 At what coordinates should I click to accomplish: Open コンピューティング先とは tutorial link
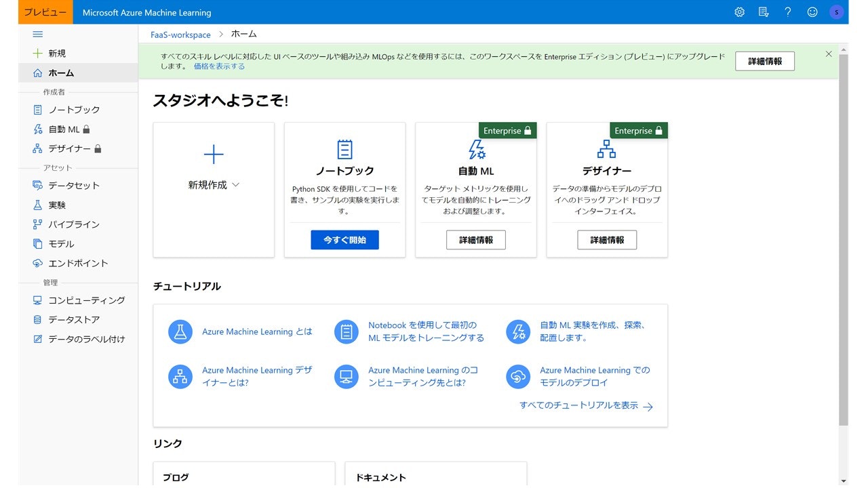(423, 376)
